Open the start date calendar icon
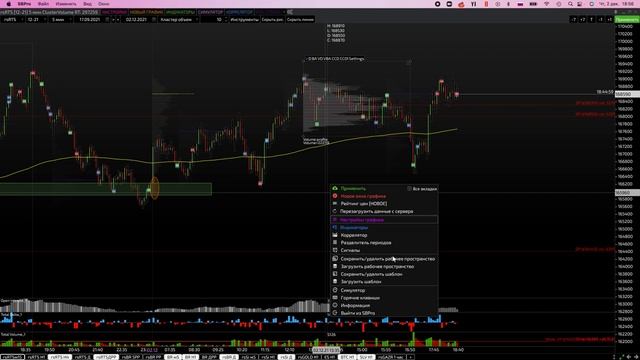 click(x=107, y=20)
